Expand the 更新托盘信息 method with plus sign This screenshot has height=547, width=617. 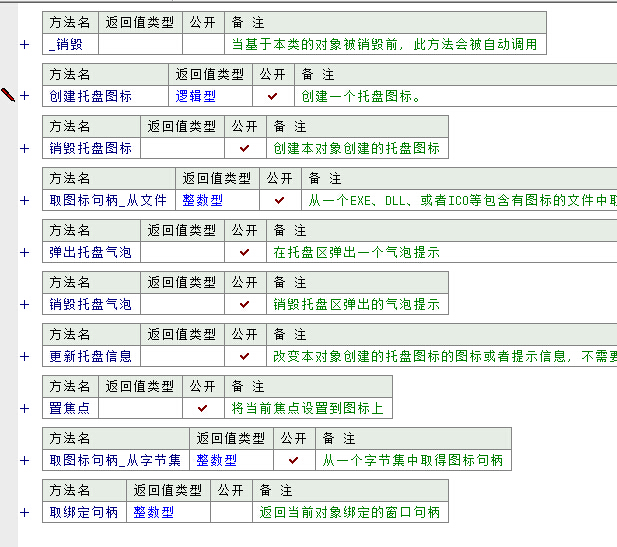click(24, 356)
